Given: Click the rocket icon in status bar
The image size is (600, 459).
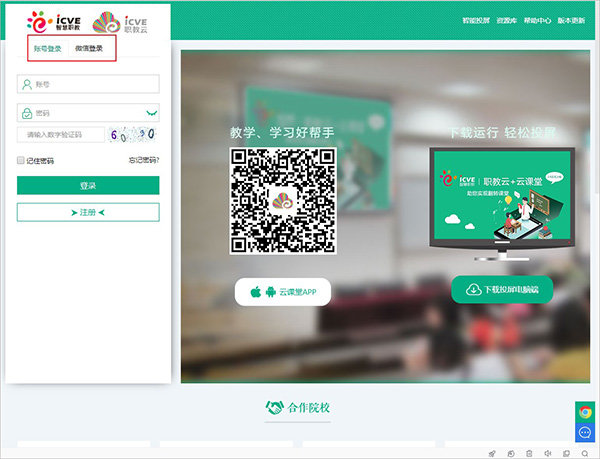Looking at the screenshot, I should (492, 454).
